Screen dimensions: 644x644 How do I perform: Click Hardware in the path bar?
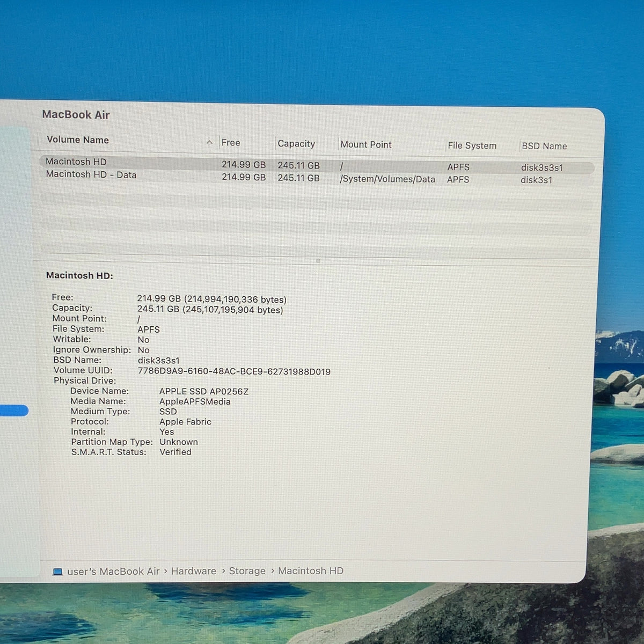pos(194,571)
